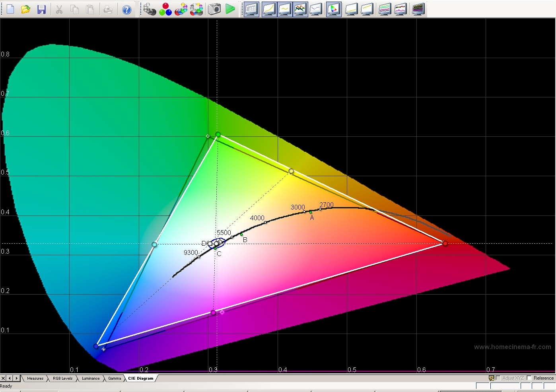Create a new document with the blank page icon
Screen dimensions: 556x392
coord(10,9)
